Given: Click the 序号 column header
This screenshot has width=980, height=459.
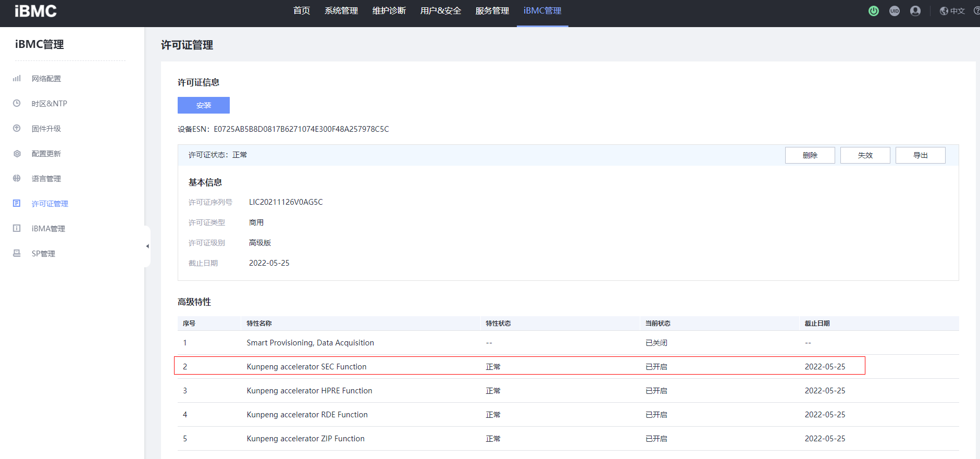Looking at the screenshot, I should (x=189, y=324).
